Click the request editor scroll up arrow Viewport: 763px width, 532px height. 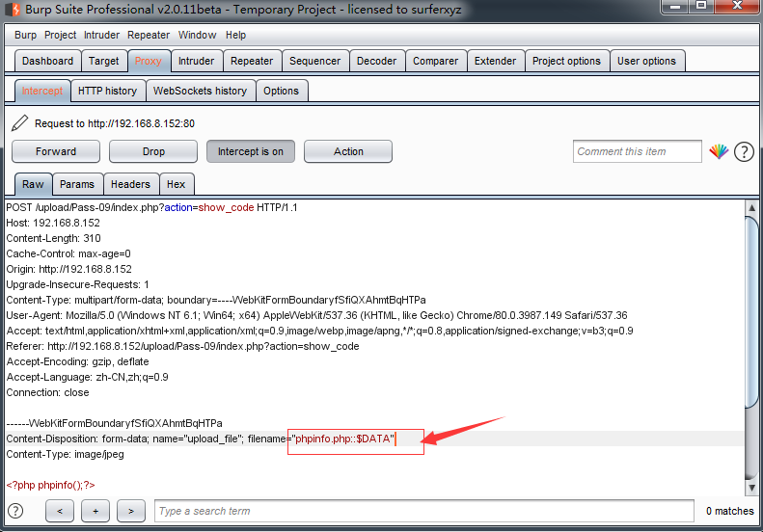751,207
